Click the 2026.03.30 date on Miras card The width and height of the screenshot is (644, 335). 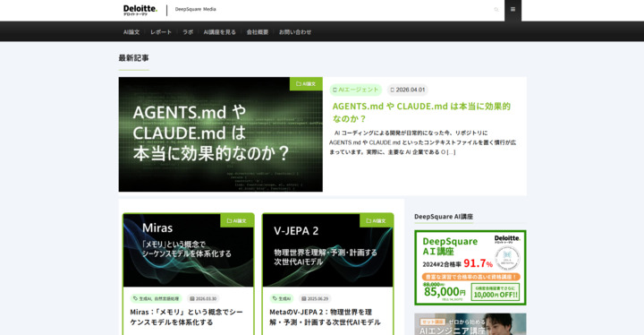coord(203,299)
